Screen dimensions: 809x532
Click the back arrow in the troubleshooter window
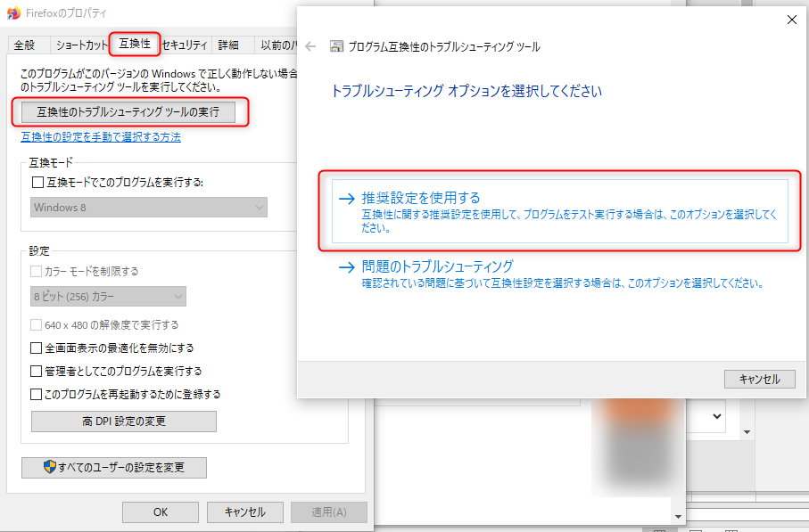point(310,46)
